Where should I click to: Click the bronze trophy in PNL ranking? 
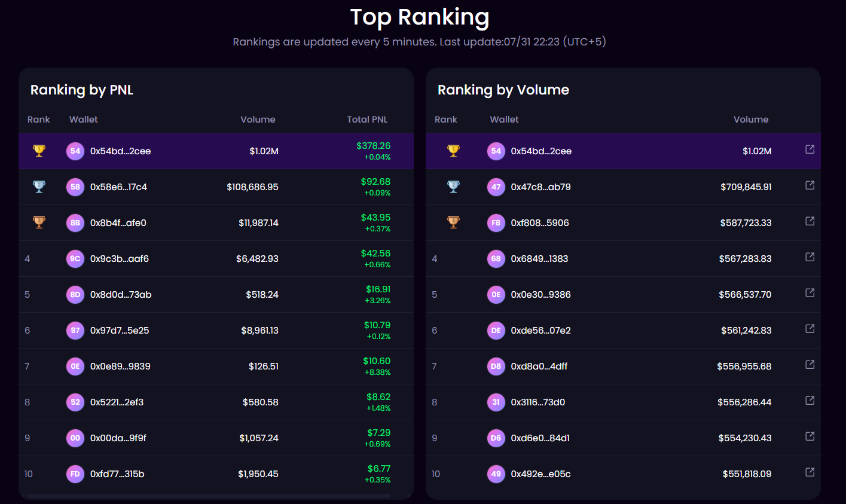click(x=39, y=222)
